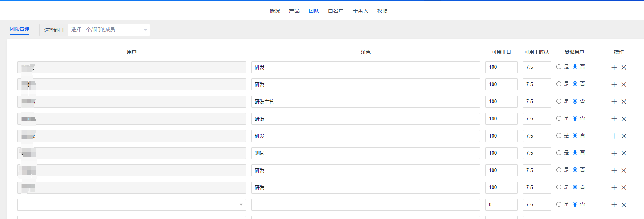The image size is (644, 219).
Task: Go to the 白名单 tab
Action: tap(336, 11)
